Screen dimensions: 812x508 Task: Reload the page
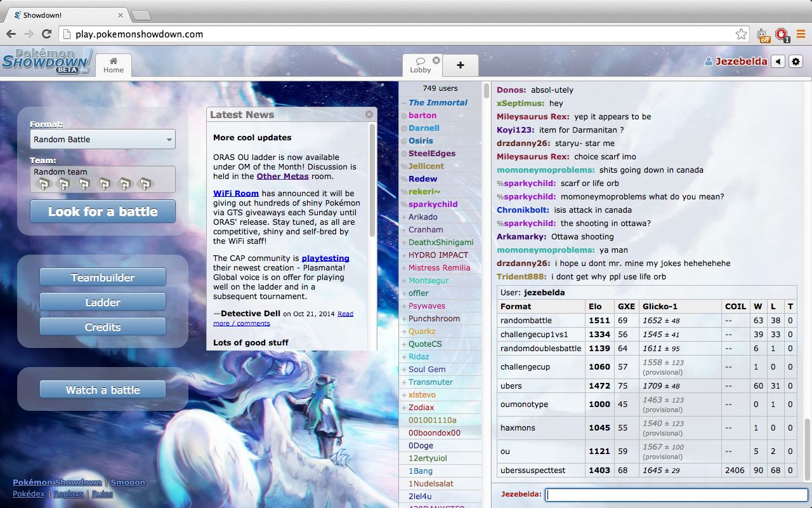(46, 34)
